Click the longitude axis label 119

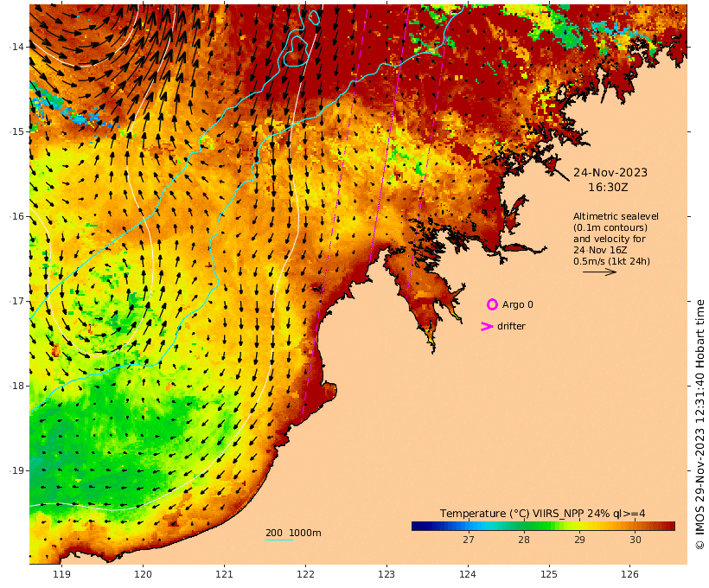click(62, 574)
